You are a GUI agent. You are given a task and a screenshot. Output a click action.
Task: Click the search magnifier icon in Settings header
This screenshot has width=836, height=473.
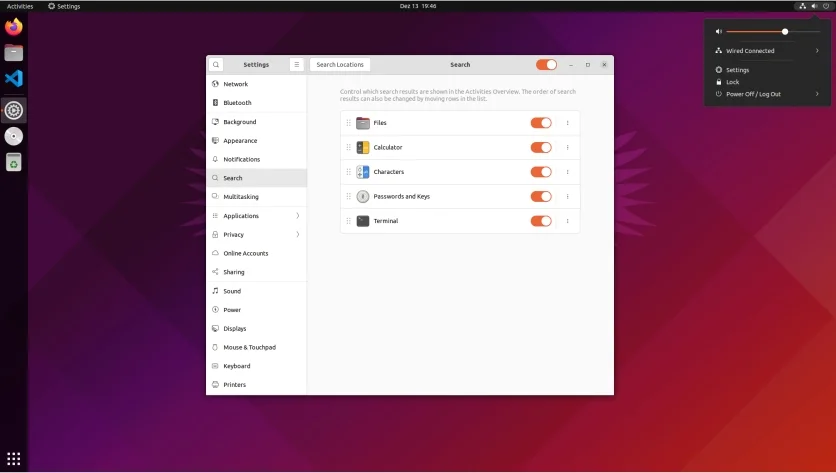click(215, 64)
